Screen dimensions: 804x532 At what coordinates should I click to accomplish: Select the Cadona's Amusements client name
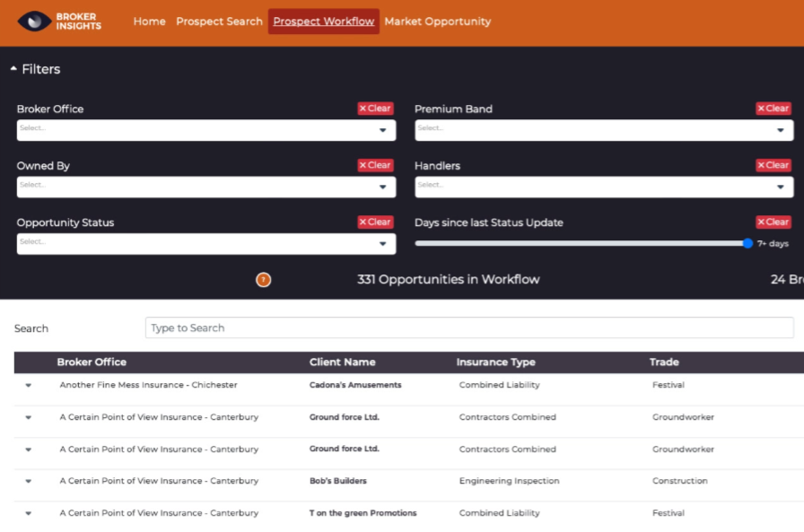coord(355,385)
